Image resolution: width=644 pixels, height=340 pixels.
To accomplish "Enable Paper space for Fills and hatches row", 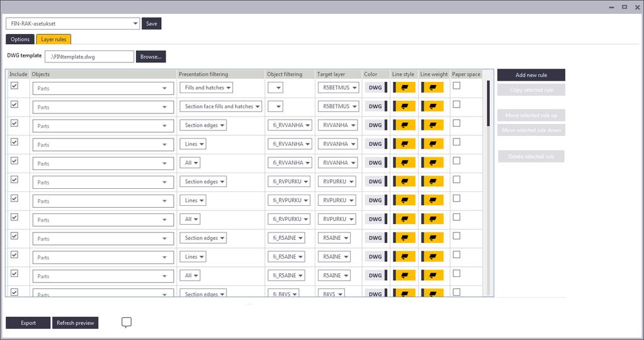I will coord(456,86).
